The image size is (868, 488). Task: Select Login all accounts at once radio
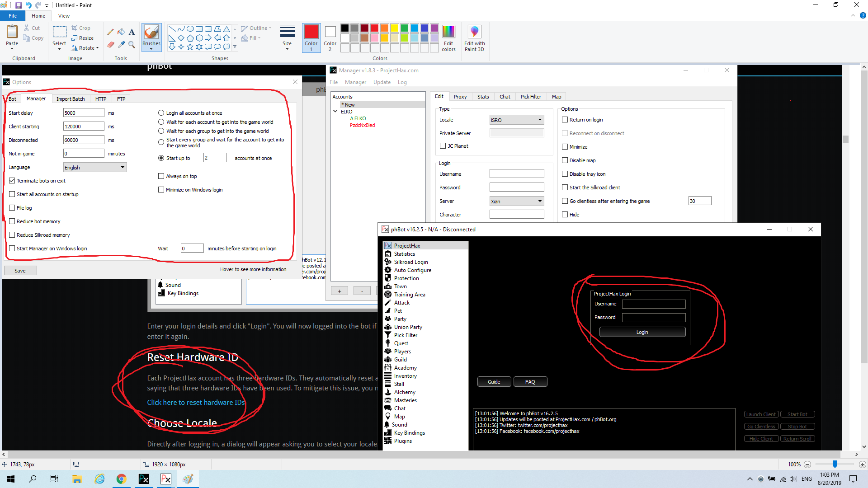coord(161,113)
